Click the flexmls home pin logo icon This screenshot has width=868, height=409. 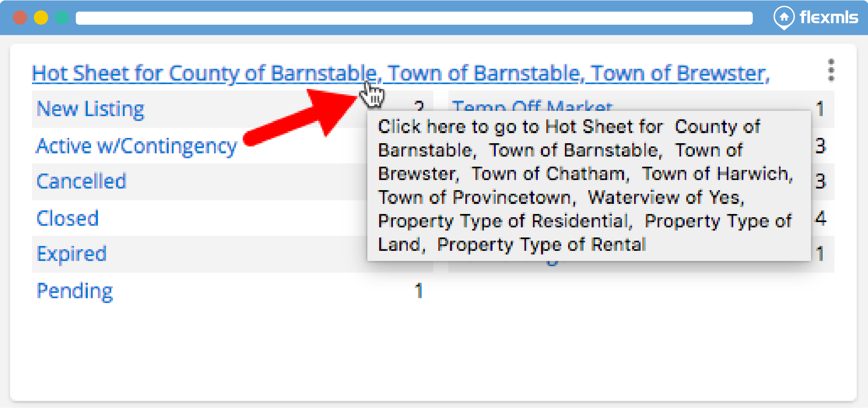coord(784,17)
